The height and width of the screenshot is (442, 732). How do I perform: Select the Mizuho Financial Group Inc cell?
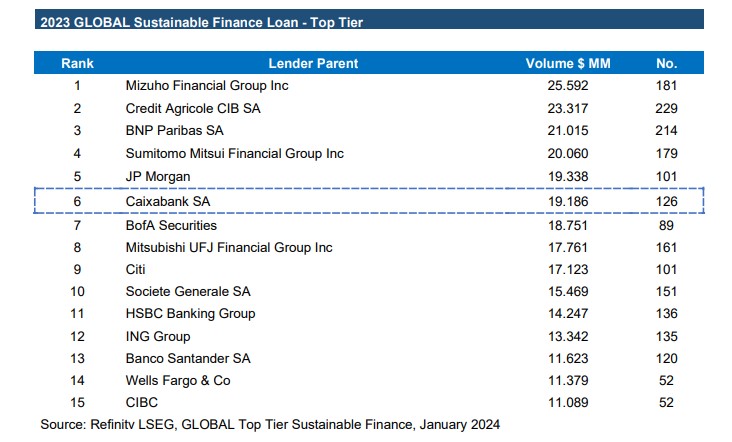pyautogui.click(x=207, y=86)
